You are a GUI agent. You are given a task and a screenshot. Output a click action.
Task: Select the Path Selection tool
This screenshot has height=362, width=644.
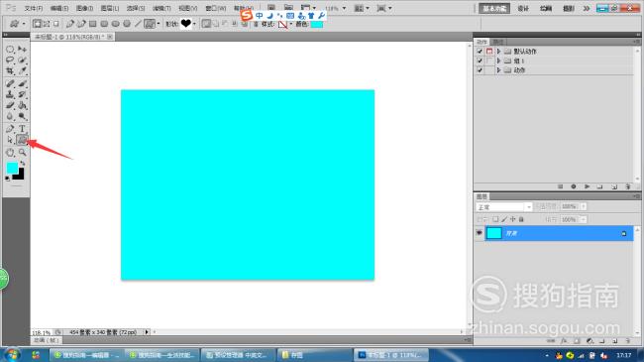10,140
